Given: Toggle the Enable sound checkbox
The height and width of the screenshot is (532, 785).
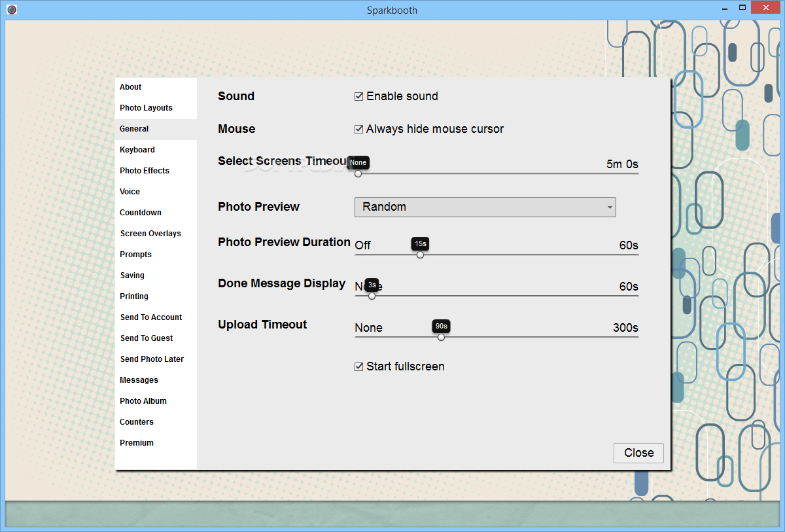Looking at the screenshot, I should click(x=358, y=96).
